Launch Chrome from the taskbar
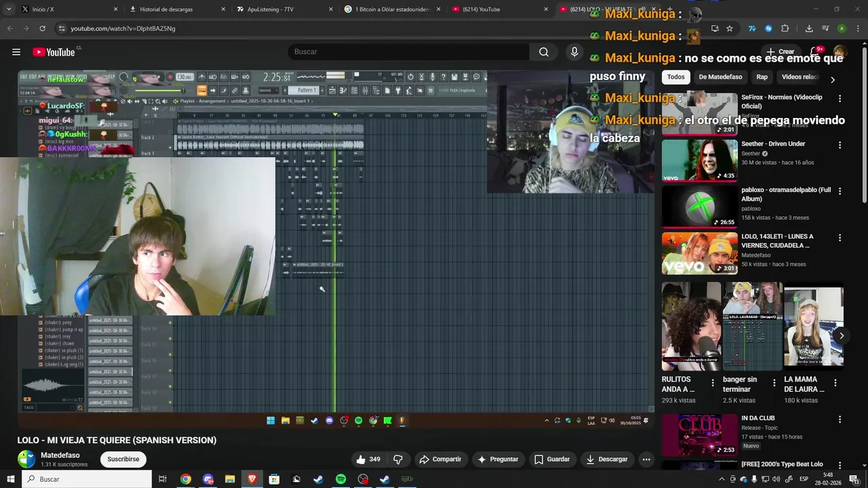The image size is (868, 488). (x=185, y=479)
